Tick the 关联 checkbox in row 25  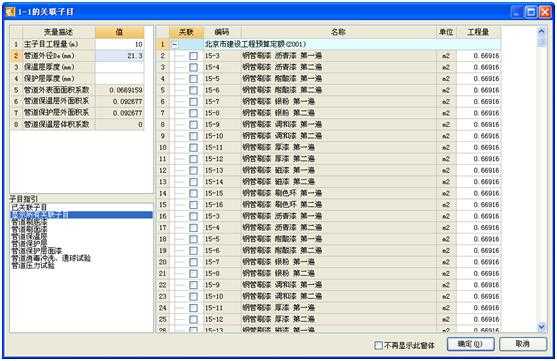tap(193, 319)
